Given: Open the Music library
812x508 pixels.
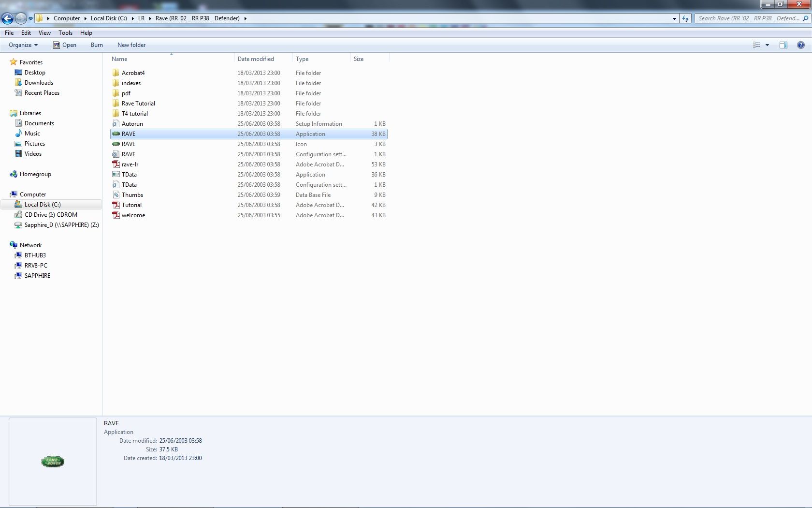Looking at the screenshot, I should tap(32, 134).
